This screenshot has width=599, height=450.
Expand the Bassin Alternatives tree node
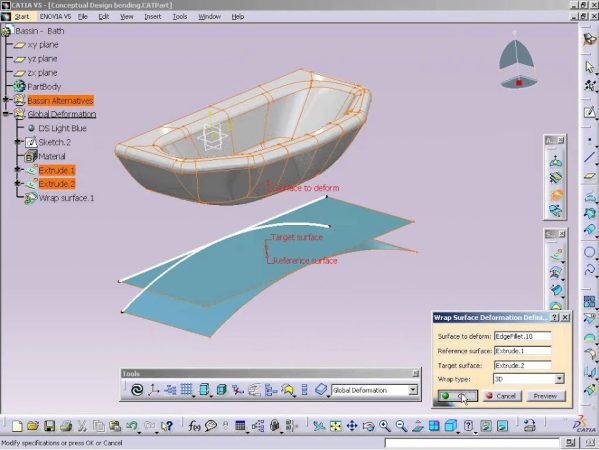[x=5, y=100]
